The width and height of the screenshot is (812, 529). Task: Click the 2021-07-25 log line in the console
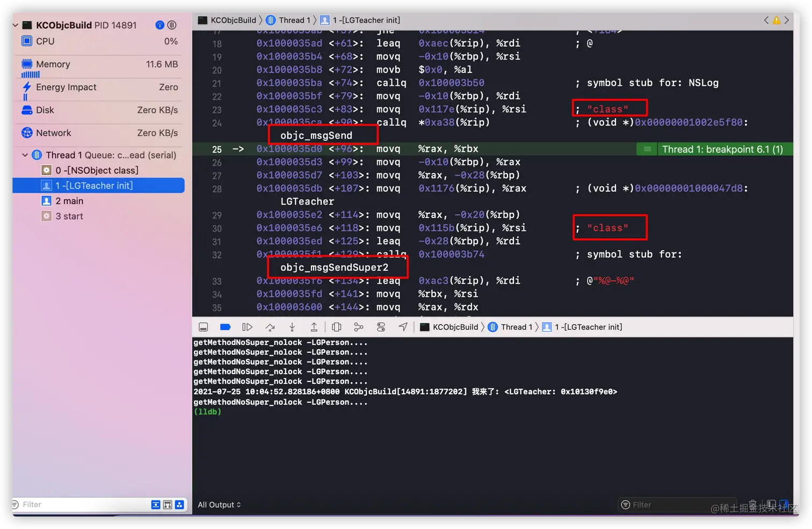tap(405, 392)
